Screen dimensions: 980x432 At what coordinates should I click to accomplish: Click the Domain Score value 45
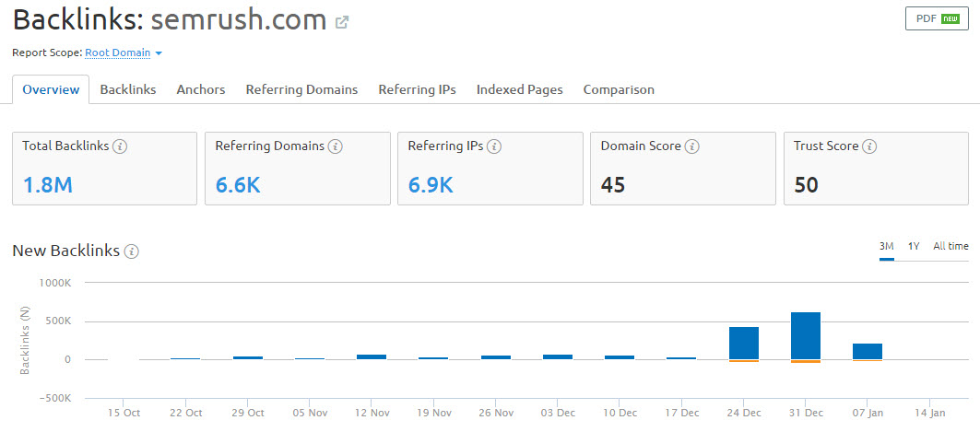click(x=613, y=185)
